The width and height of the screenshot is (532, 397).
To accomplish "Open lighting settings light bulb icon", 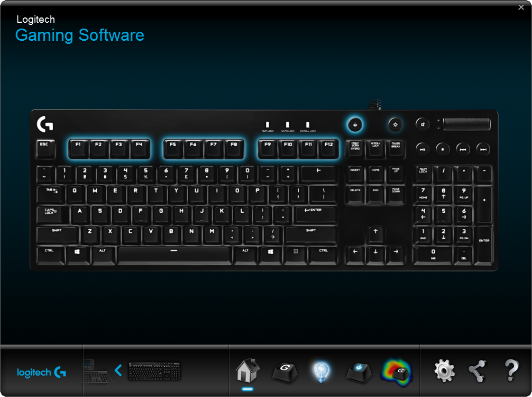I will 322,372.
